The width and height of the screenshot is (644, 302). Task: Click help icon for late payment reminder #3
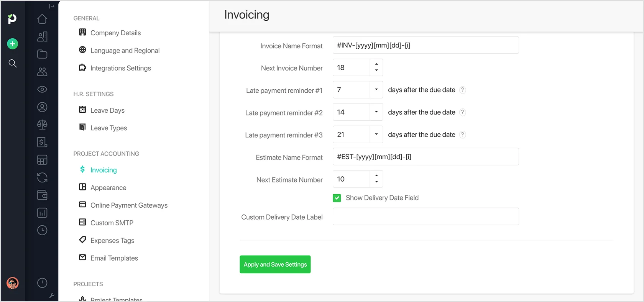pos(463,135)
